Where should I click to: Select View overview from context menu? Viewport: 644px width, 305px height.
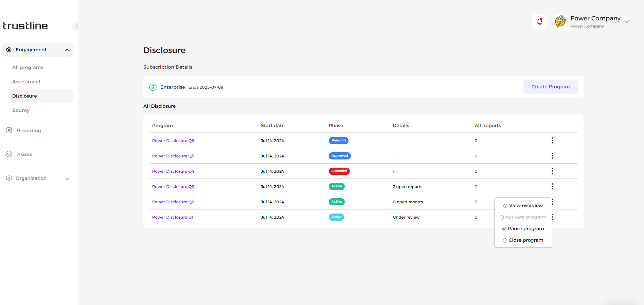[525, 206]
